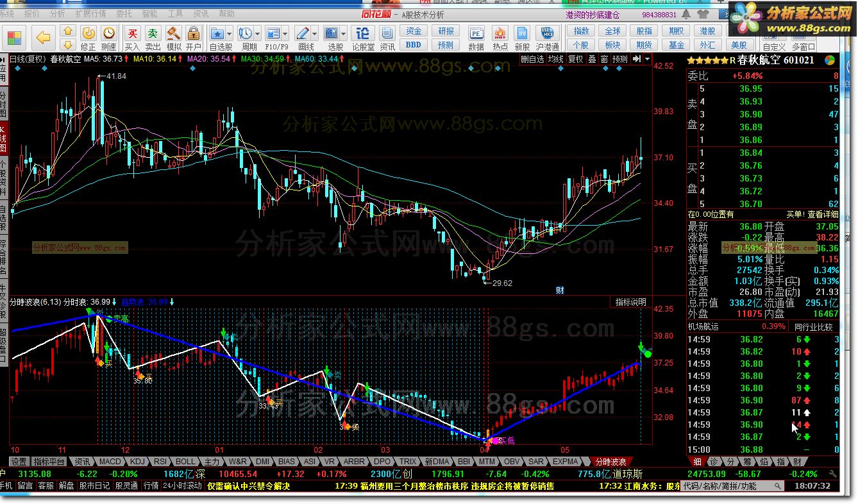The width and height of the screenshot is (858, 504).
Task: Click the pie chart icon beside 601021
Action: (x=830, y=60)
